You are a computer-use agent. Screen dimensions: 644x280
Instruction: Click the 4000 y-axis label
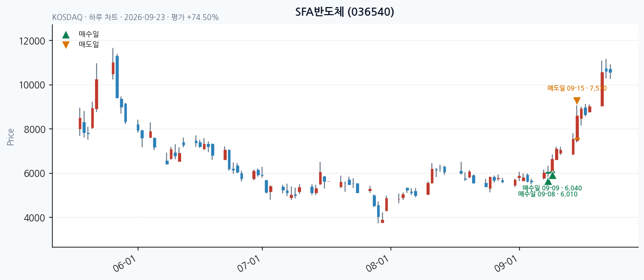35,218
